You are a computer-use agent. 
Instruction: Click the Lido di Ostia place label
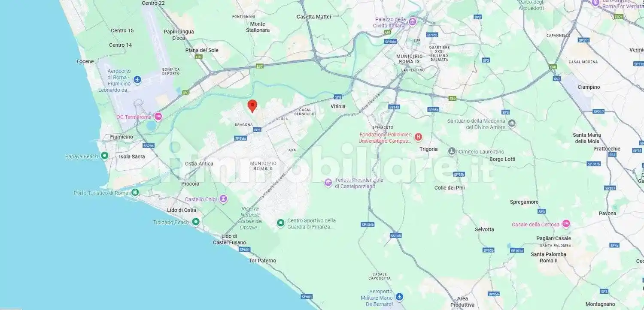coord(182,210)
